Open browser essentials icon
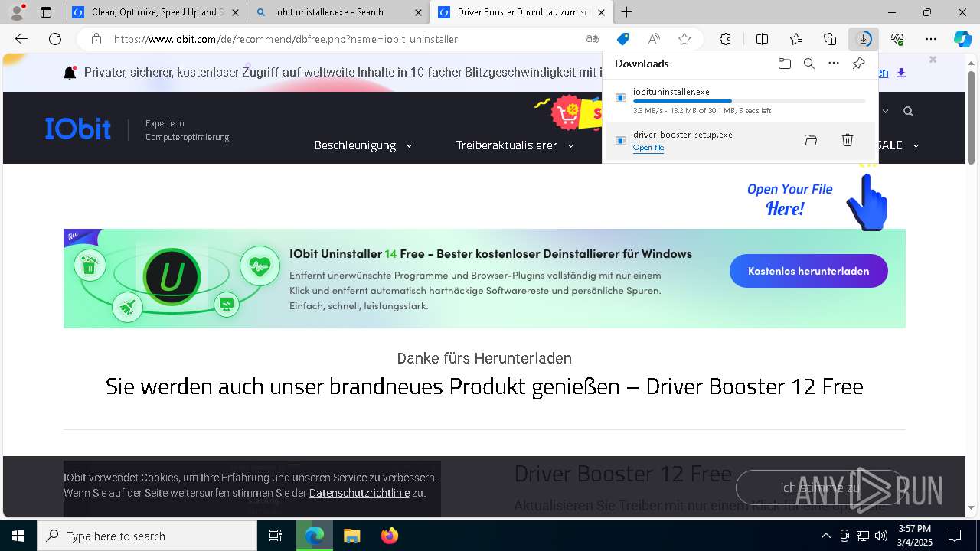Image resolution: width=980 pixels, height=551 pixels. [897, 39]
